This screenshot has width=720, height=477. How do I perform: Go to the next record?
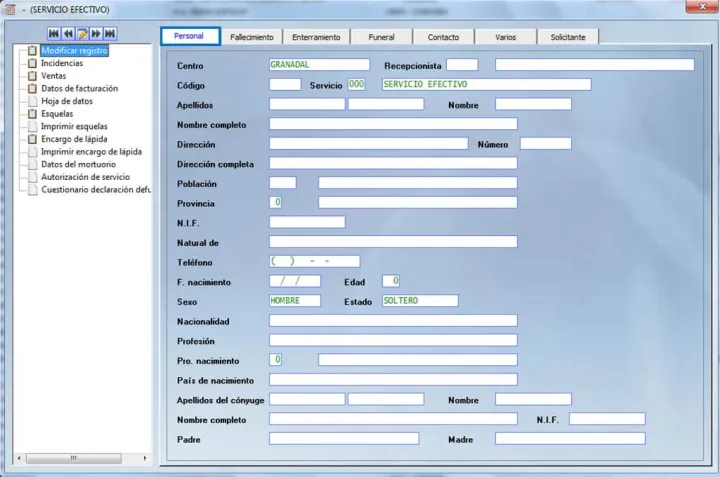97,34
